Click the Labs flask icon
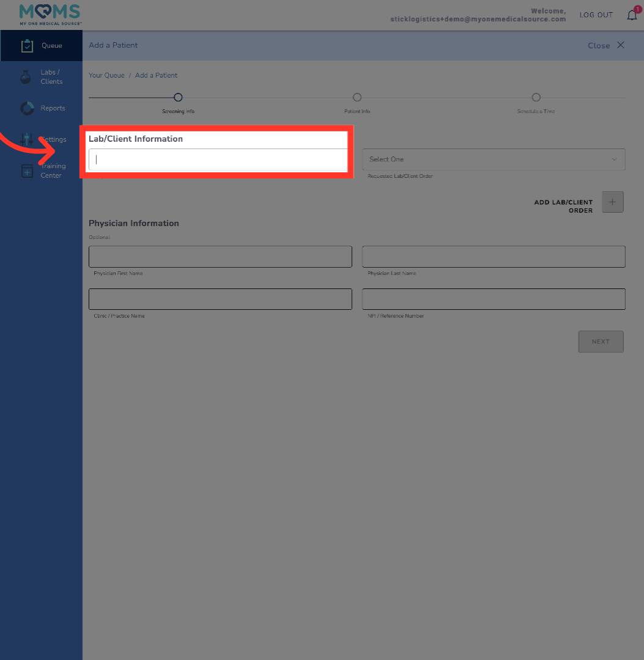The image size is (644, 660). [26, 77]
